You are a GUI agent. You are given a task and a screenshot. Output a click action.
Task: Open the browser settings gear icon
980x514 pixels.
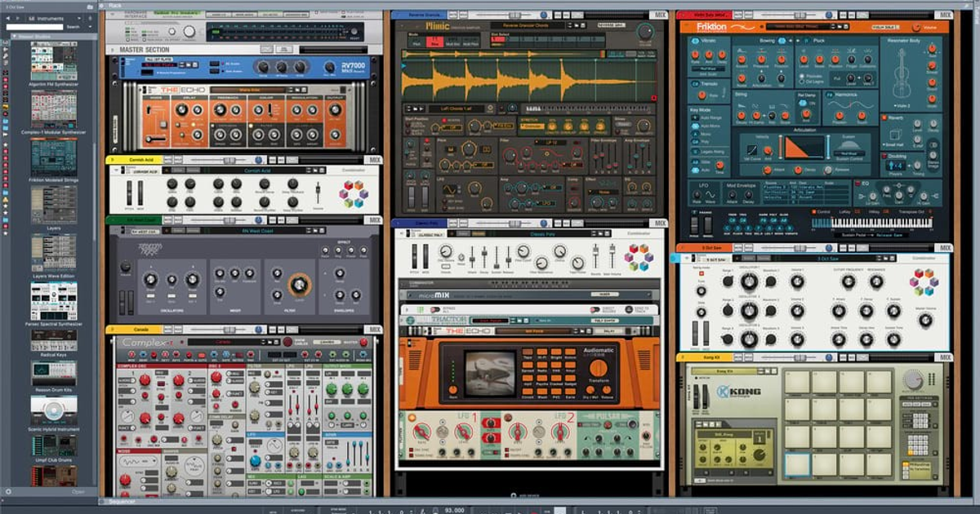(x=9, y=492)
